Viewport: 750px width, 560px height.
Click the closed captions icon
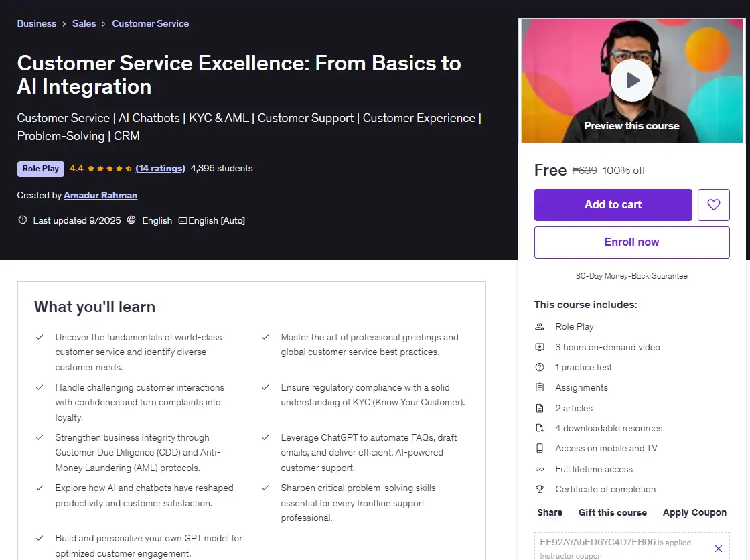tap(182, 220)
